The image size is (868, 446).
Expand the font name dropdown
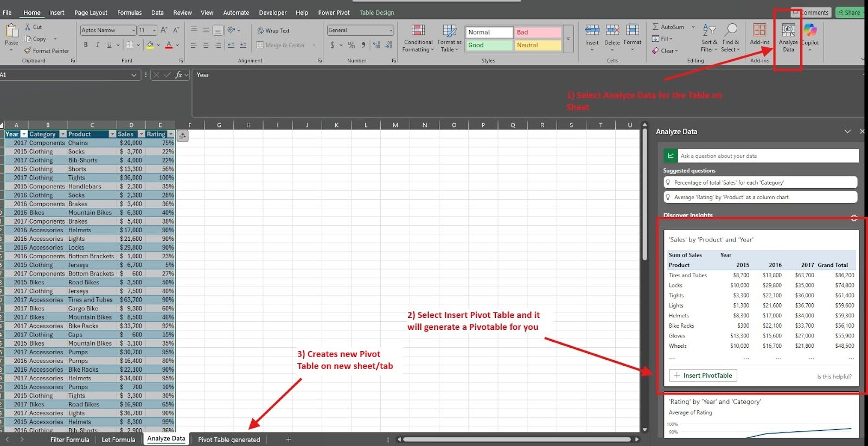[x=133, y=30]
